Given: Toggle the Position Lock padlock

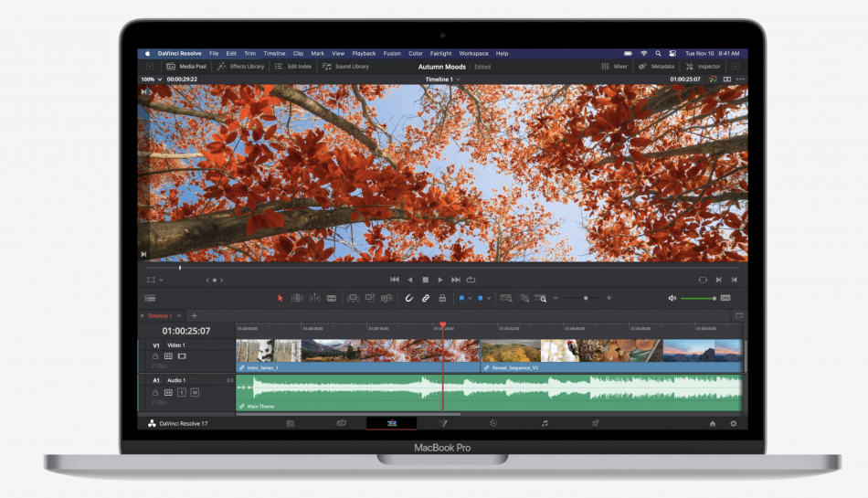Looking at the screenshot, I should click(442, 298).
